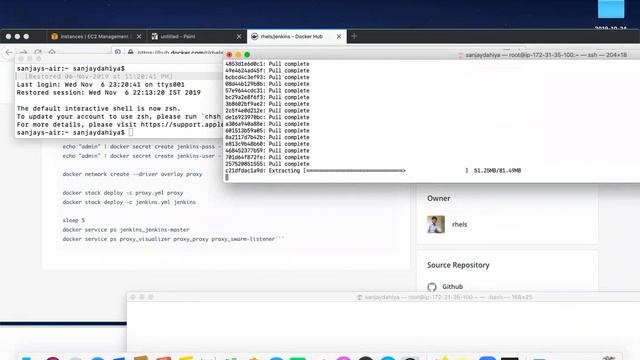The image size is (640, 360).
Task: Click 'docker network create --driver overlay proxy'
Action: point(132,174)
